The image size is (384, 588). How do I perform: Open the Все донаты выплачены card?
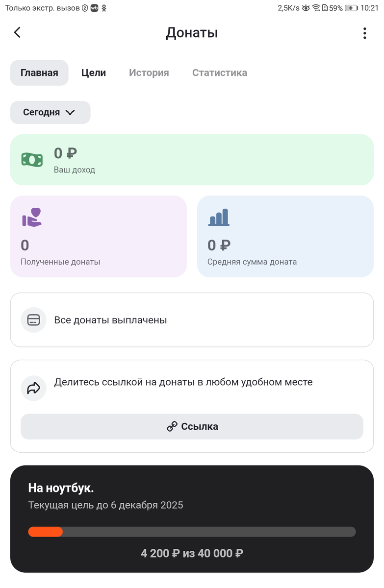(192, 320)
